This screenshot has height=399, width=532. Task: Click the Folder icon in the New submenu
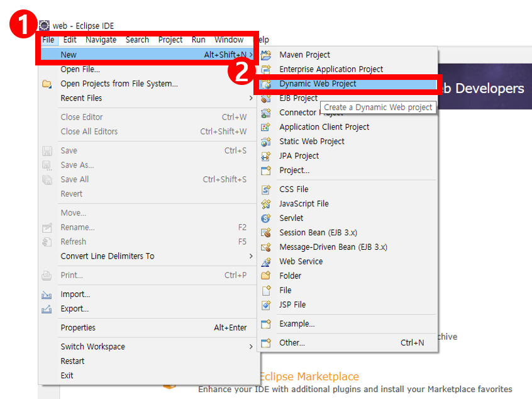click(266, 276)
